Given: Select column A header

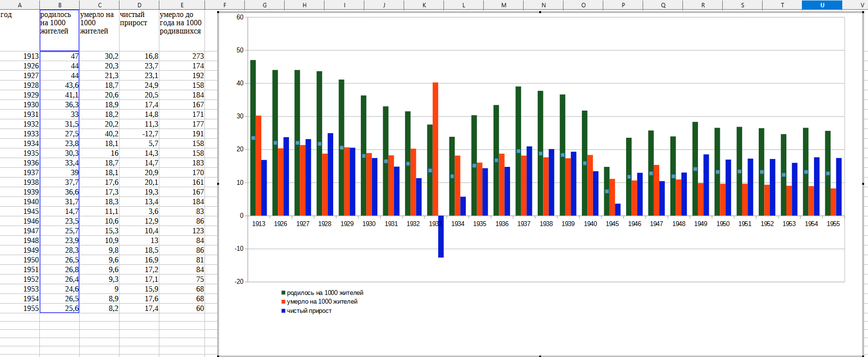Looking at the screenshot, I should coord(20,5).
